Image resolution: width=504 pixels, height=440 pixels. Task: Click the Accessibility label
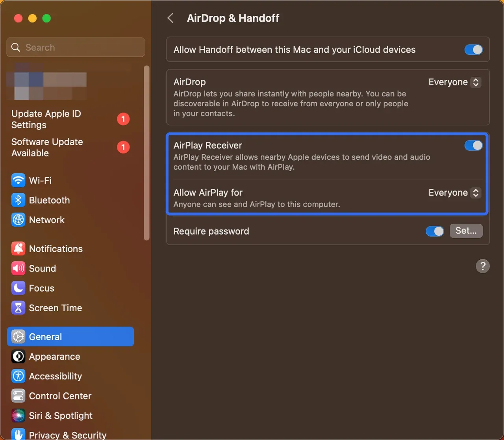(x=56, y=376)
